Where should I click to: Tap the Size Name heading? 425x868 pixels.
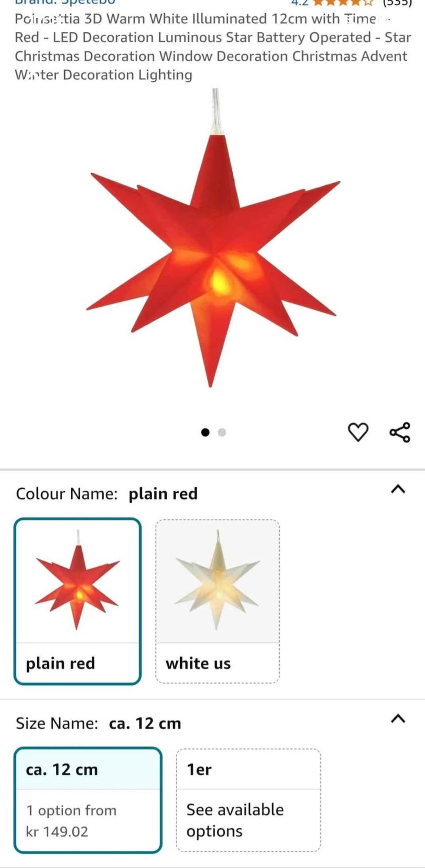(x=57, y=723)
